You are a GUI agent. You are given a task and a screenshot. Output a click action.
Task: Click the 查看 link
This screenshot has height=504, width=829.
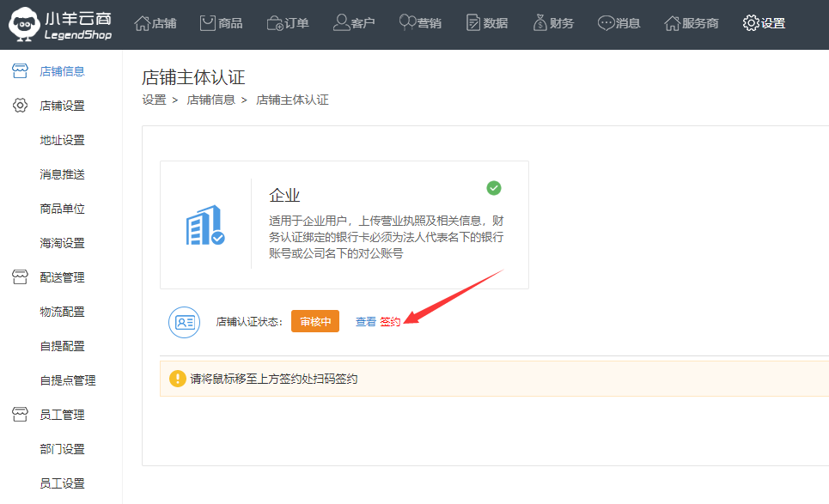click(x=366, y=322)
